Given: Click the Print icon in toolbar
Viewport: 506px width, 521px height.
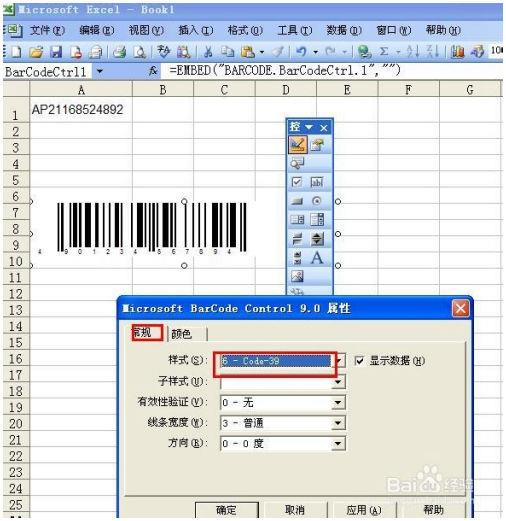Looking at the screenshot, I should point(119,52).
